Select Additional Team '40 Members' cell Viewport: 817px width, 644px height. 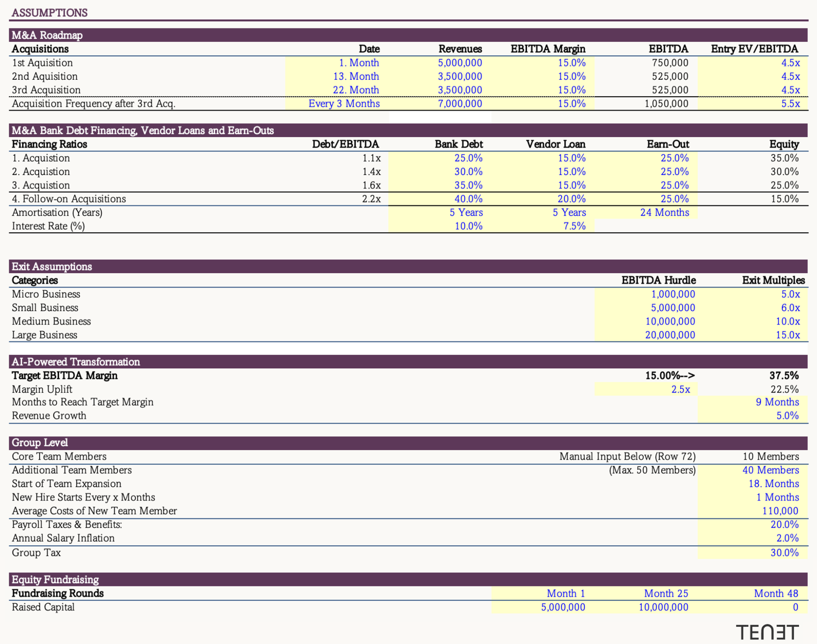pos(753,470)
